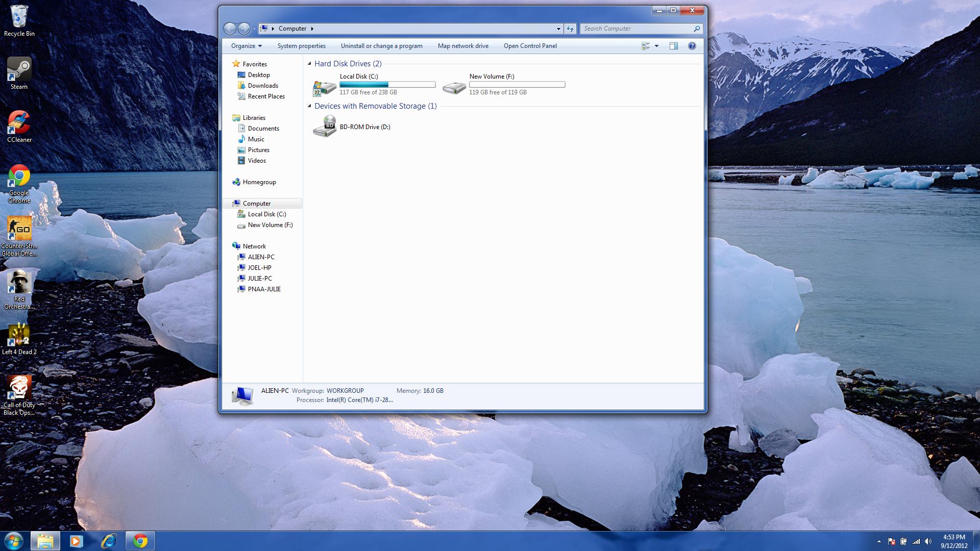This screenshot has height=551, width=980.
Task: Launch CCleaner desktop shortcut
Action: pyautogui.click(x=19, y=123)
